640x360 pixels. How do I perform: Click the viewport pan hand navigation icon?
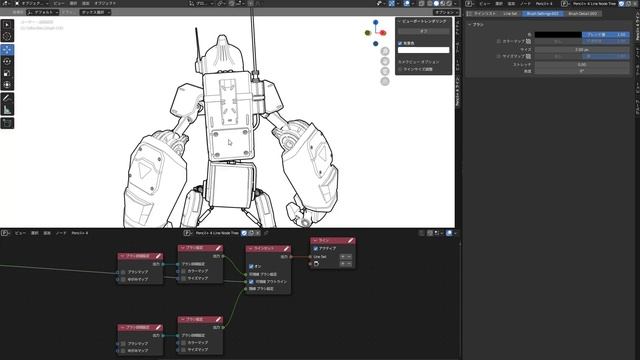(x=385, y=61)
